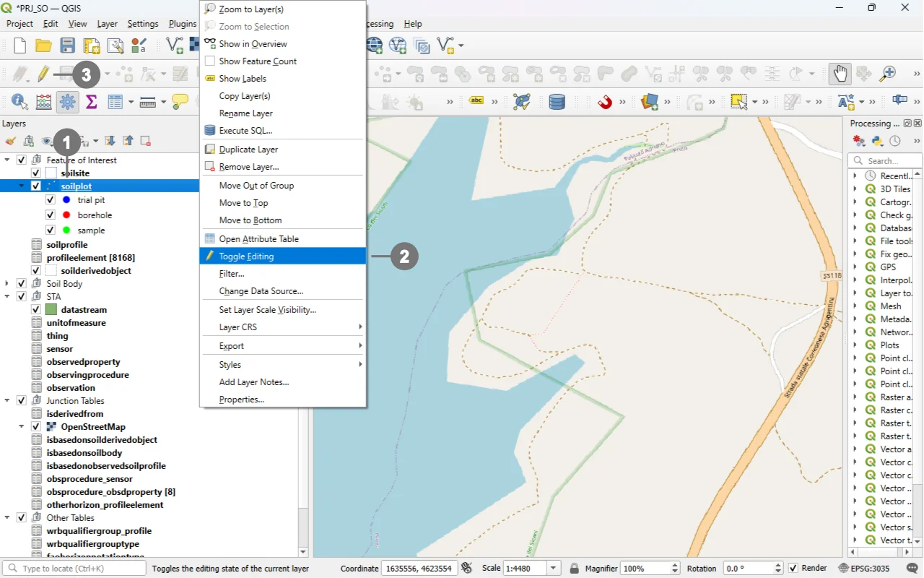Open the DB Manager database icon

click(x=557, y=102)
